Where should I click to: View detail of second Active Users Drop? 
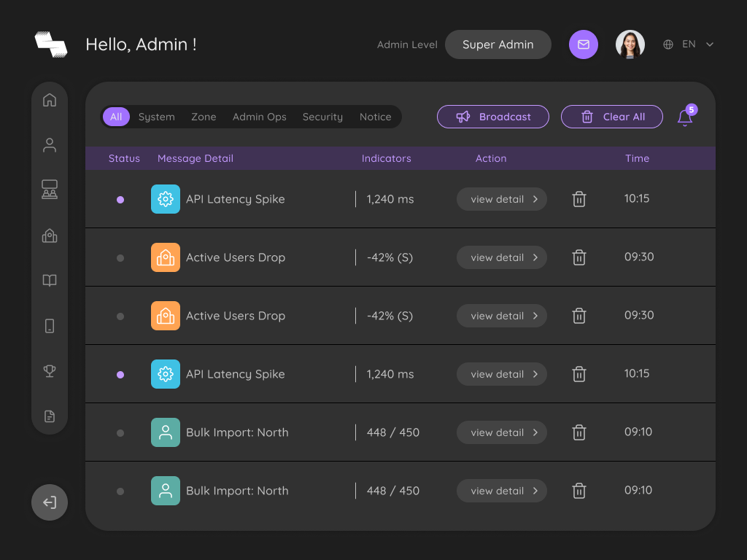(502, 316)
